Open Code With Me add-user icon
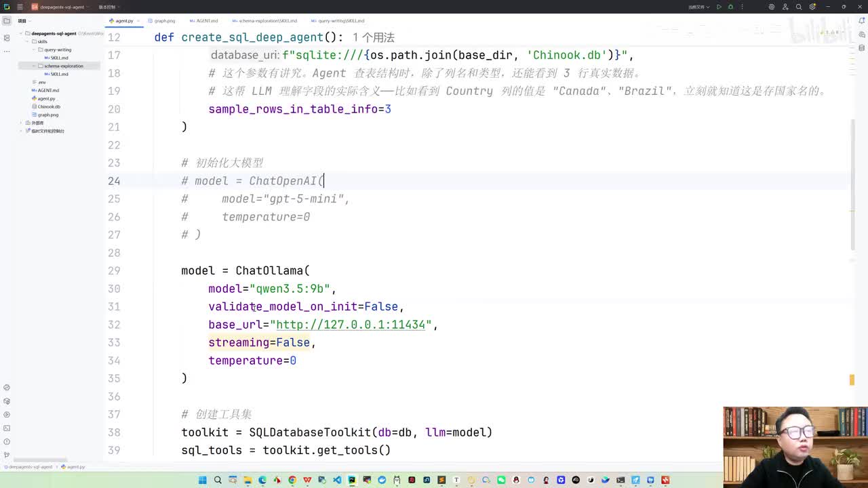868x488 pixels. point(785,7)
